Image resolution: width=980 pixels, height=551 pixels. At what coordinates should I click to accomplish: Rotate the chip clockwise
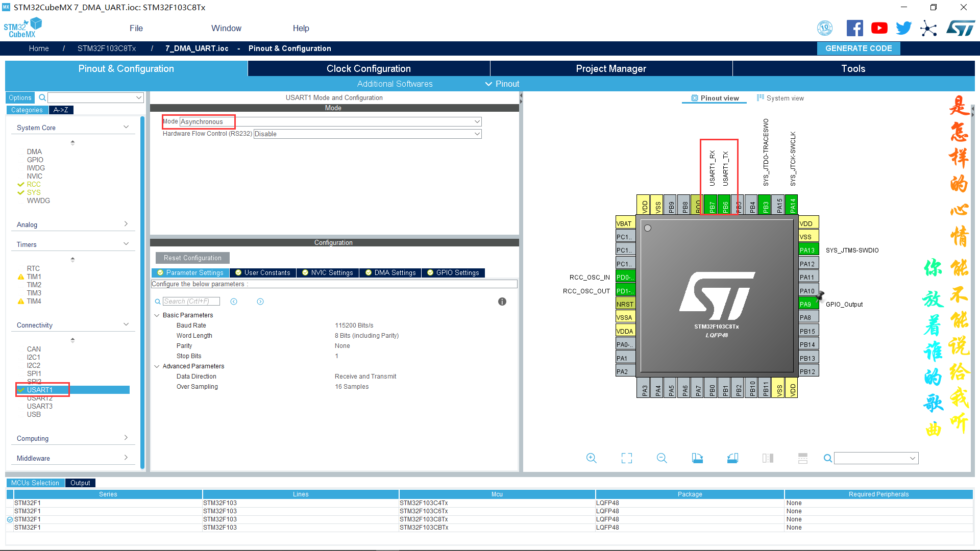[697, 458]
